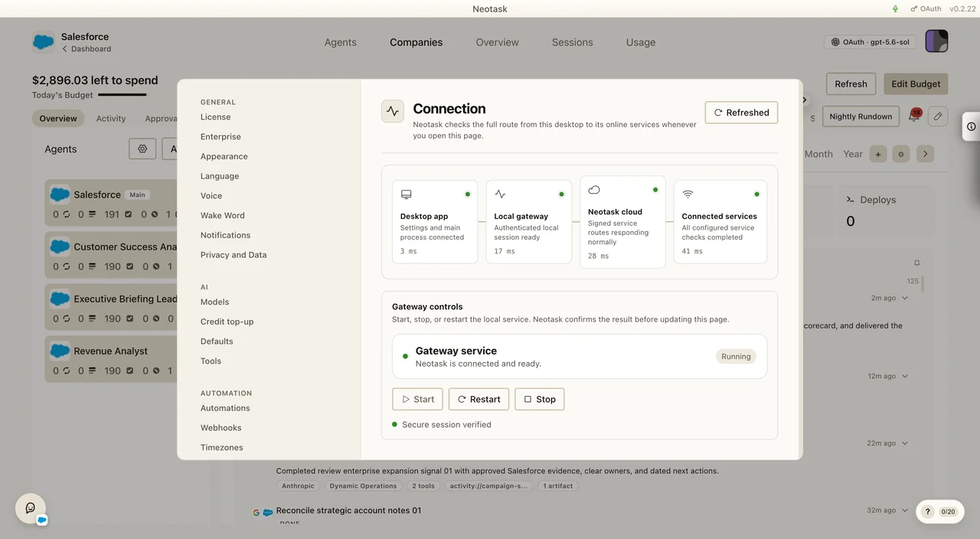Click the Salesforce cloud logo beside Dashboard
Image resolution: width=980 pixels, height=539 pixels.
(x=43, y=41)
